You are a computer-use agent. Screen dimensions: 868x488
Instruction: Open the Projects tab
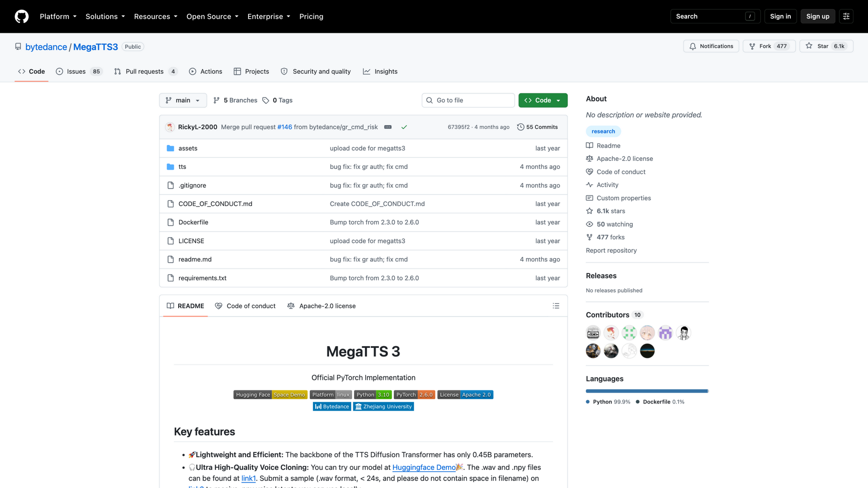coord(251,71)
